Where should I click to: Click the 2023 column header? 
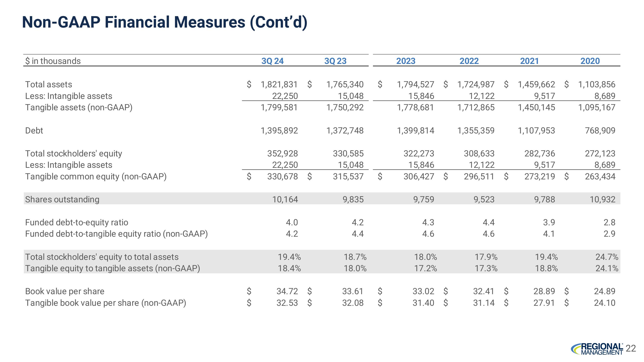point(406,61)
